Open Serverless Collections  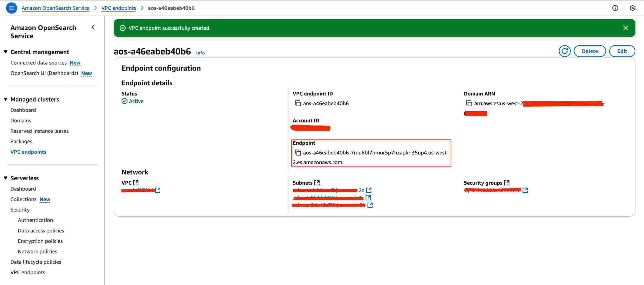click(24, 199)
